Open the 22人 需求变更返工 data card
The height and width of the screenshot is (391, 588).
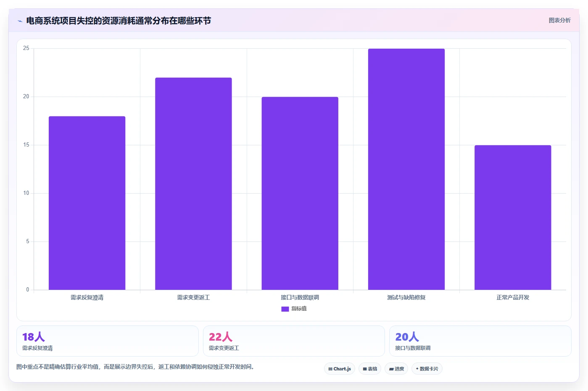[294, 341]
